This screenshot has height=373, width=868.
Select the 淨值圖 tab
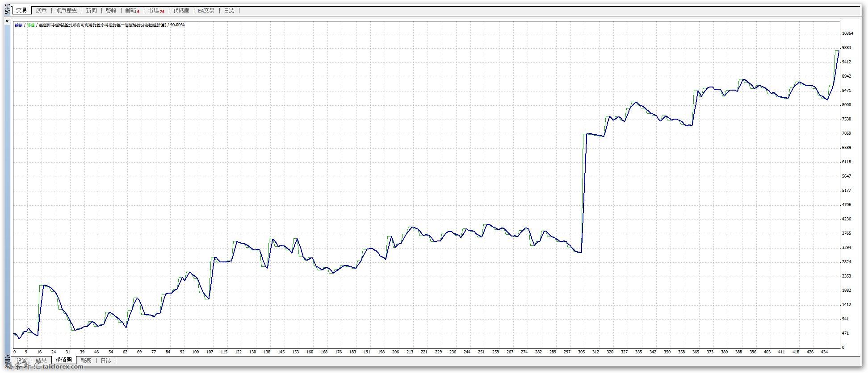pos(63,360)
